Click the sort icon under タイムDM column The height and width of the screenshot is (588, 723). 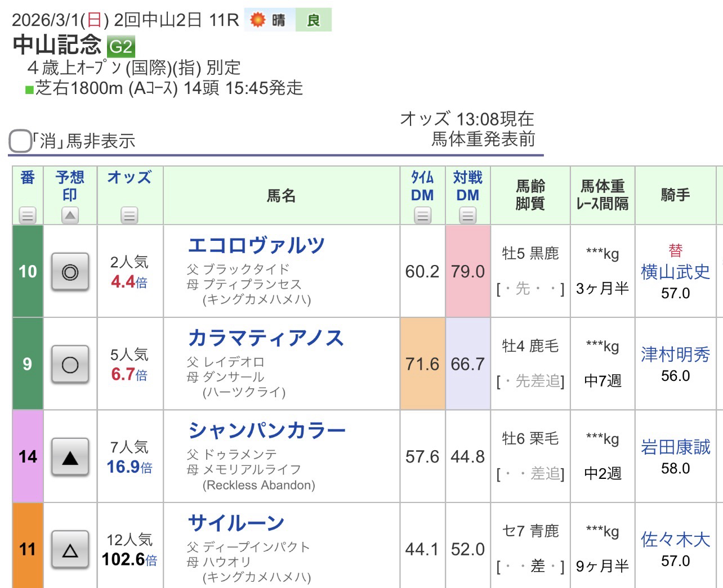(x=422, y=215)
